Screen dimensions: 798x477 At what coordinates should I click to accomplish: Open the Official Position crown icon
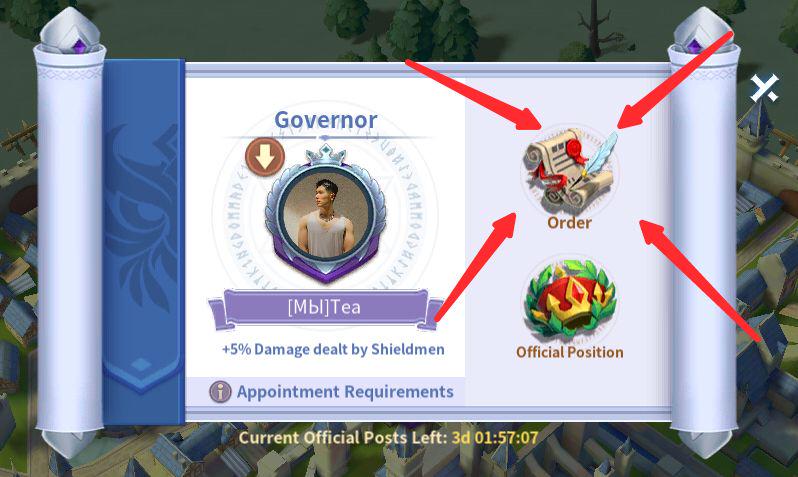tap(570, 300)
